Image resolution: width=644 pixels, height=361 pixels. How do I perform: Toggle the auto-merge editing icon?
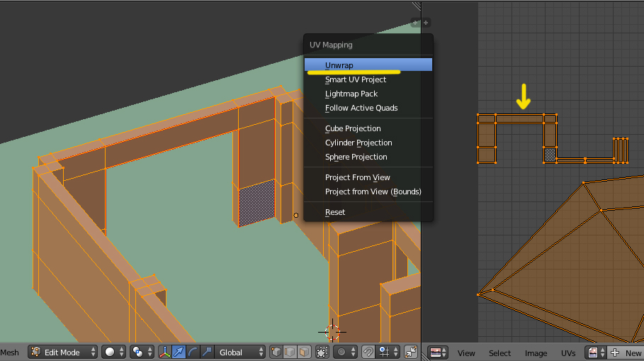411,352
